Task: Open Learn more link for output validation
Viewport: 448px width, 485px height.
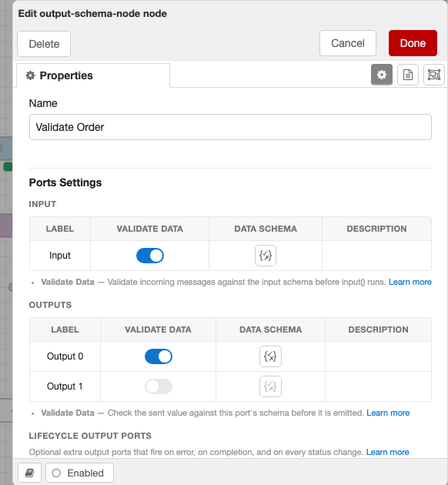Action: (x=388, y=413)
